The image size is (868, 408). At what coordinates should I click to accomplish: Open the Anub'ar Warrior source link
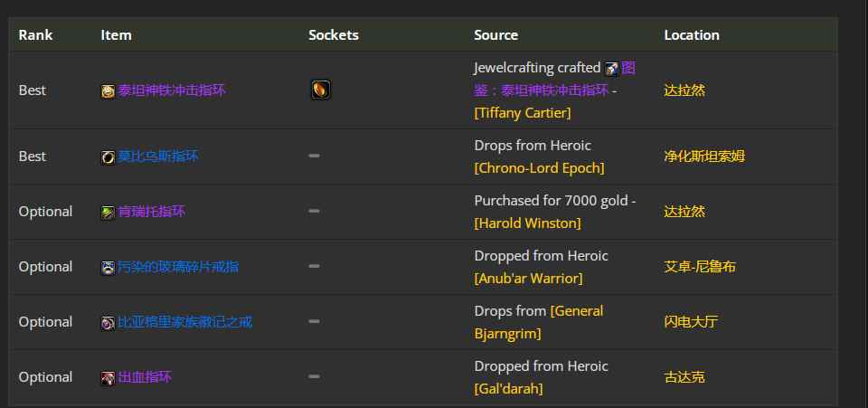[x=528, y=278]
